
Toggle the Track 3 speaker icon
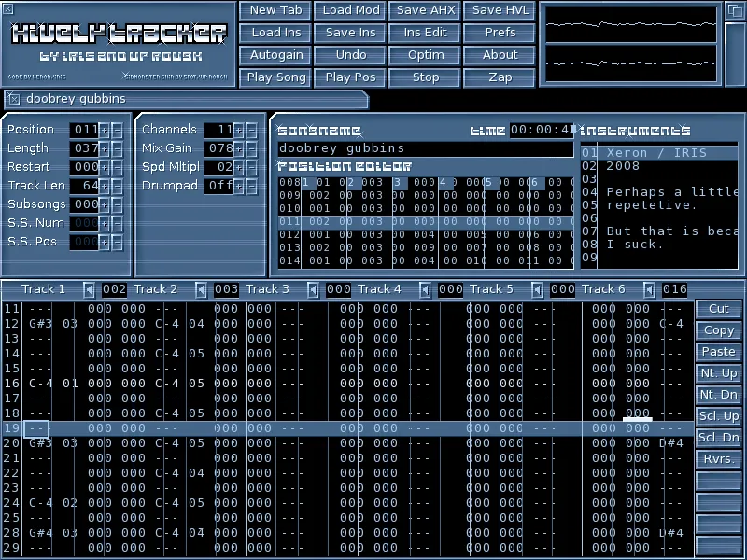click(314, 290)
